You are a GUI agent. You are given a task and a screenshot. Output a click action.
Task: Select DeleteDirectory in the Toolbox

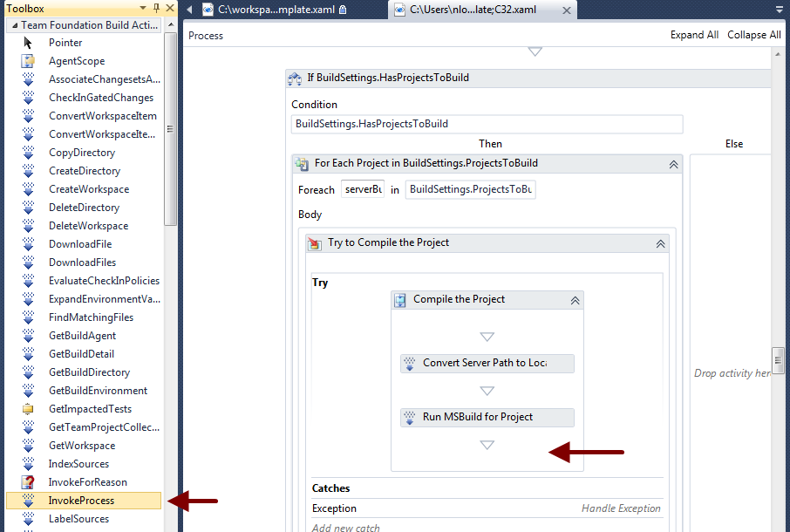[84, 208]
